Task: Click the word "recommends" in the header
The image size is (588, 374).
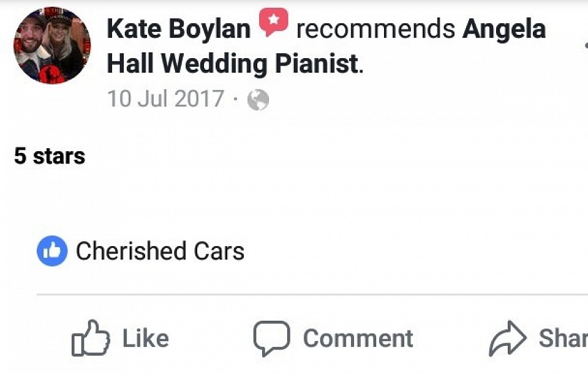Action: (375, 29)
